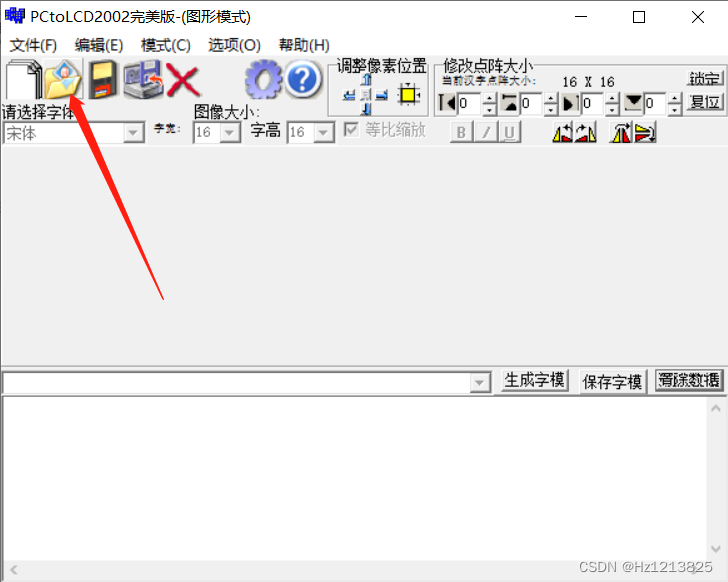Flip horizontally with the mirror triangle icon

(621, 133)
